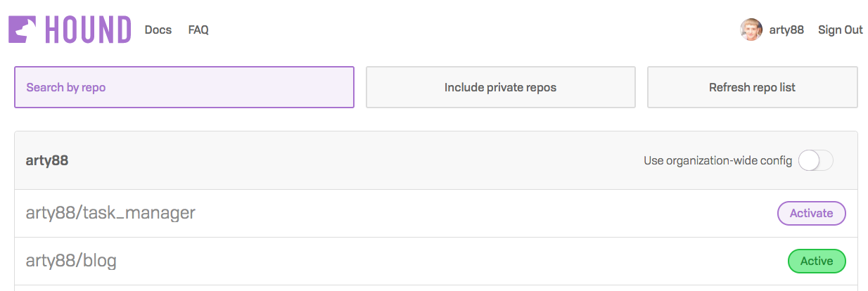
Task: Focus the Search by repo field
Action: point(184,87)
